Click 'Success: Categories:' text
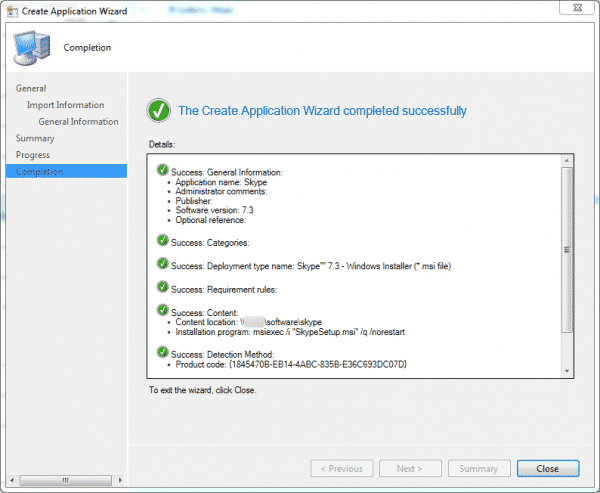The width and height of the screenshot is (600, 493). 210,243
